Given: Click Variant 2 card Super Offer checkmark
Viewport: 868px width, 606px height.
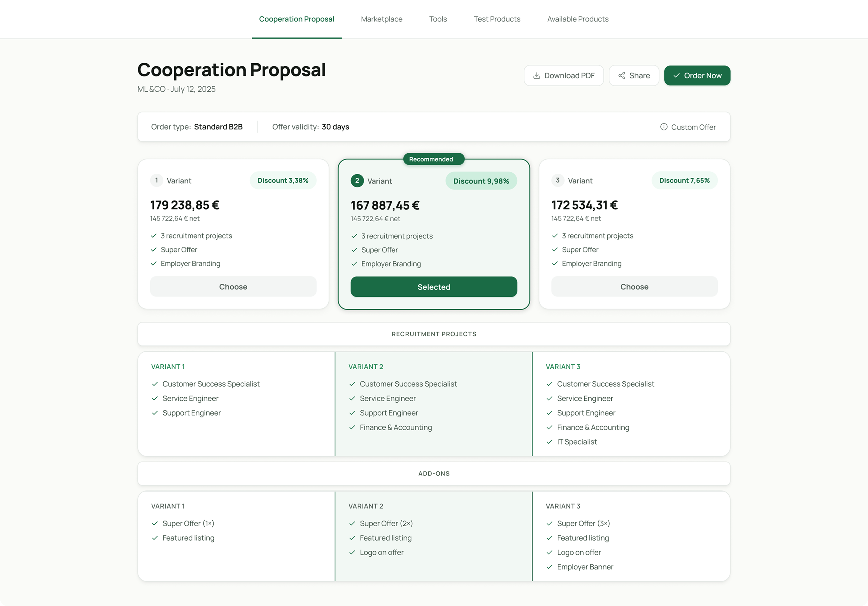Looking at the screenshot, I should click(x=354, y=250).
